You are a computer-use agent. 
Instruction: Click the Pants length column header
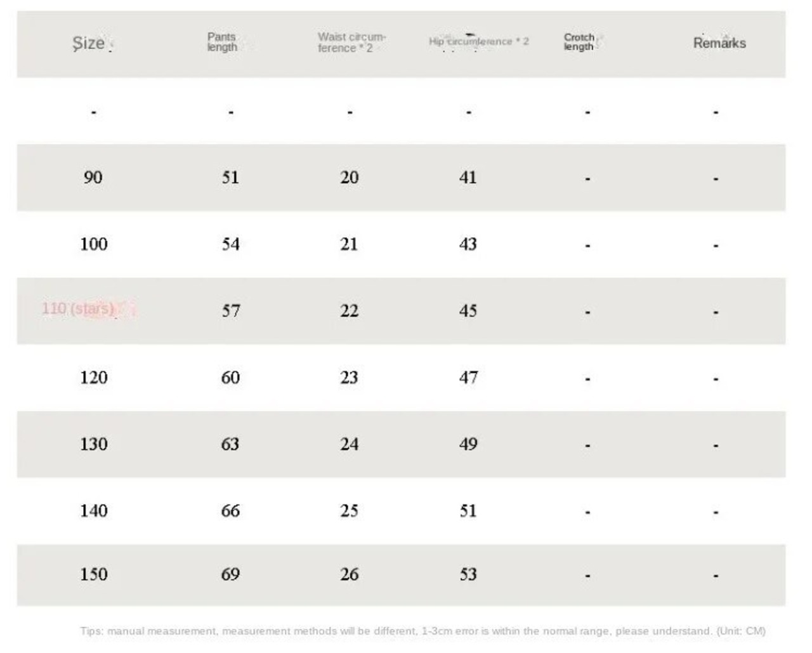coord(222,42)
